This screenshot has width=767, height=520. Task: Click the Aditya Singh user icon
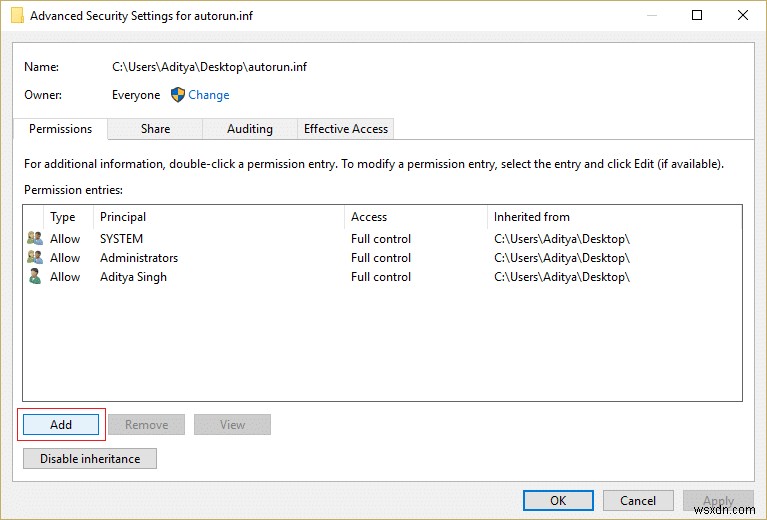35,277
